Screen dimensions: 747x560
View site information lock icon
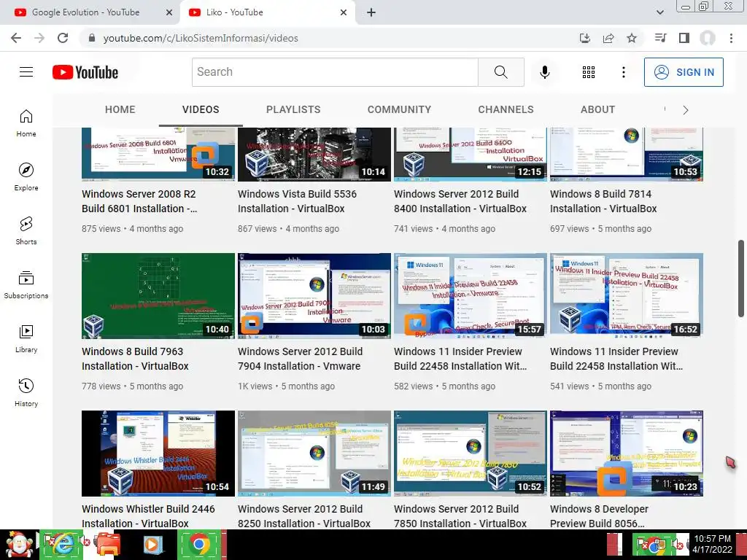(x=92, y=38)
